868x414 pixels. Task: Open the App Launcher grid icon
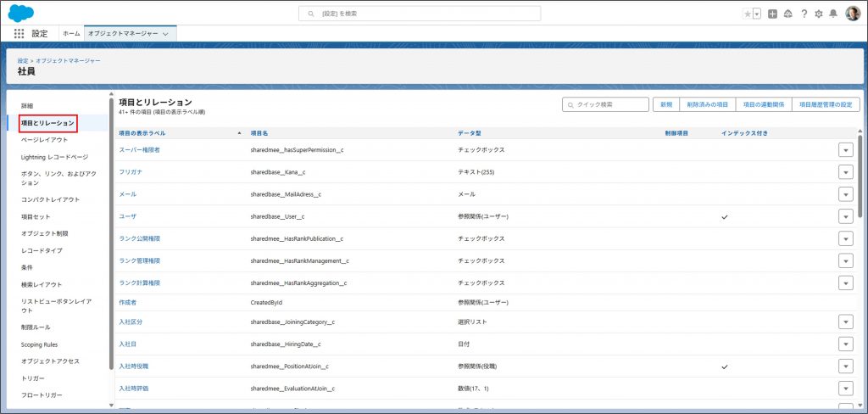tap(19, 33)
